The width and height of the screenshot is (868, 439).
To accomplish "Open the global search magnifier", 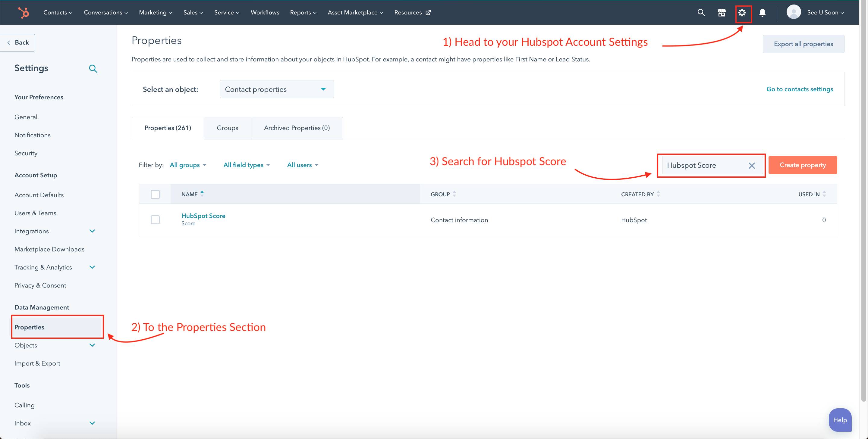I will tap(701, 12).
